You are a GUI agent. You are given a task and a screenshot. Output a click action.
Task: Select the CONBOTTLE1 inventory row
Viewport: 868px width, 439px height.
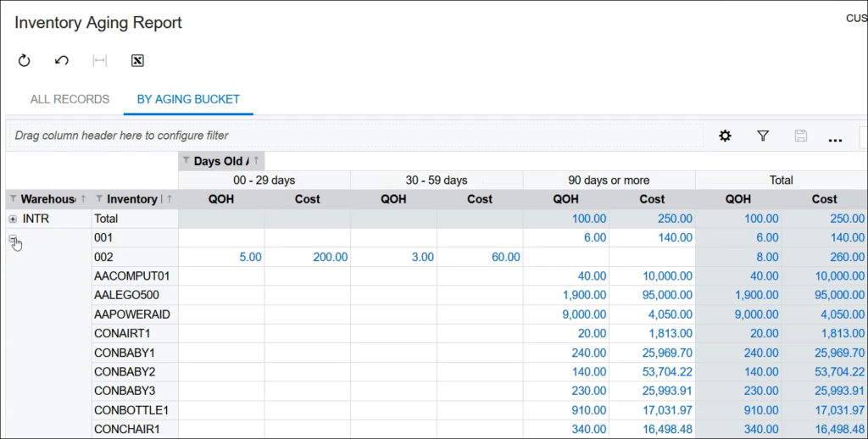tap(131, 410)
